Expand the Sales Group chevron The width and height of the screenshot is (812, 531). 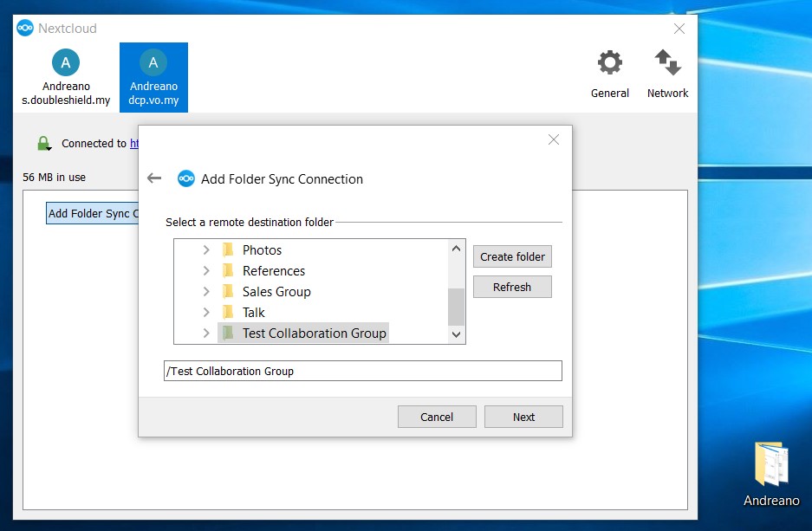pyautogui.click(x=206, y=292)
